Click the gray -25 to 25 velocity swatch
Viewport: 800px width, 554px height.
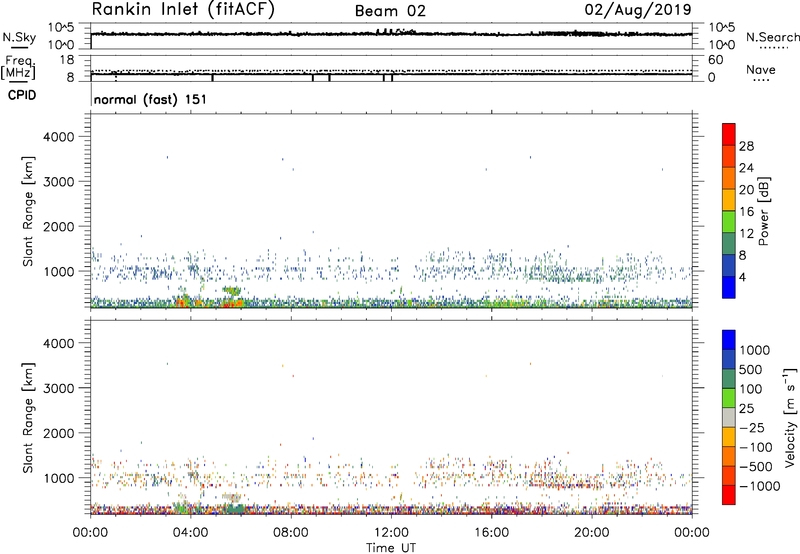point(729,417)
